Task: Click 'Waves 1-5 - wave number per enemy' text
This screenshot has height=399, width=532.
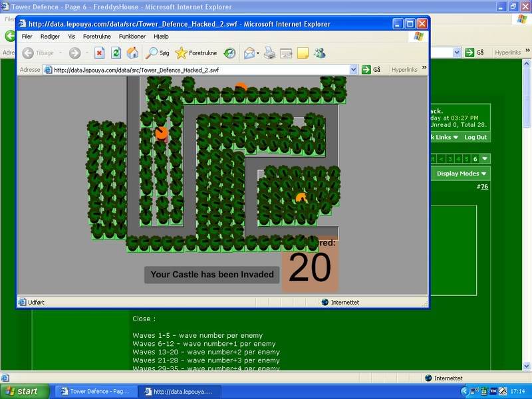Action: [x=198, y=336]
